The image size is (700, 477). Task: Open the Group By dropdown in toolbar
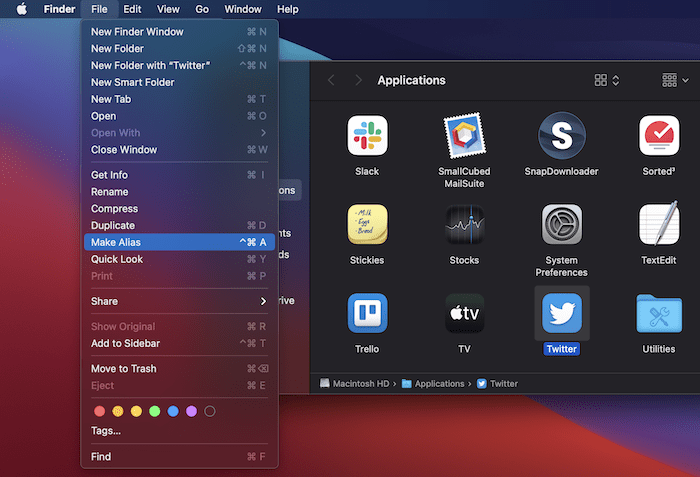675,80
